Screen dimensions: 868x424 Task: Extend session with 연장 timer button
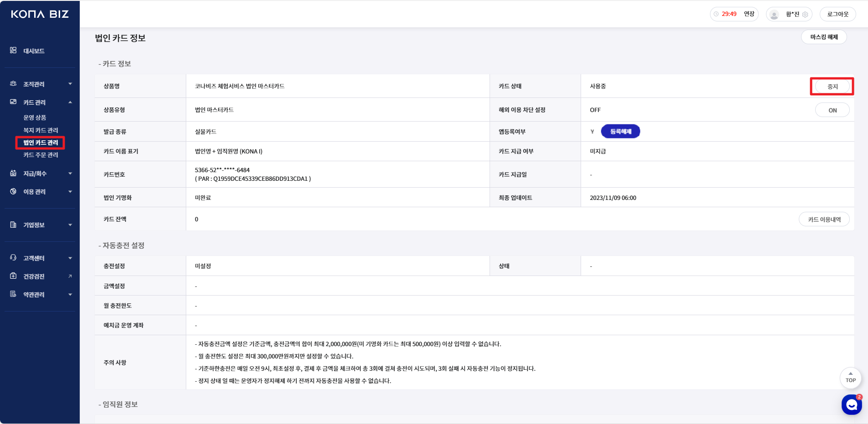(749, 14)
